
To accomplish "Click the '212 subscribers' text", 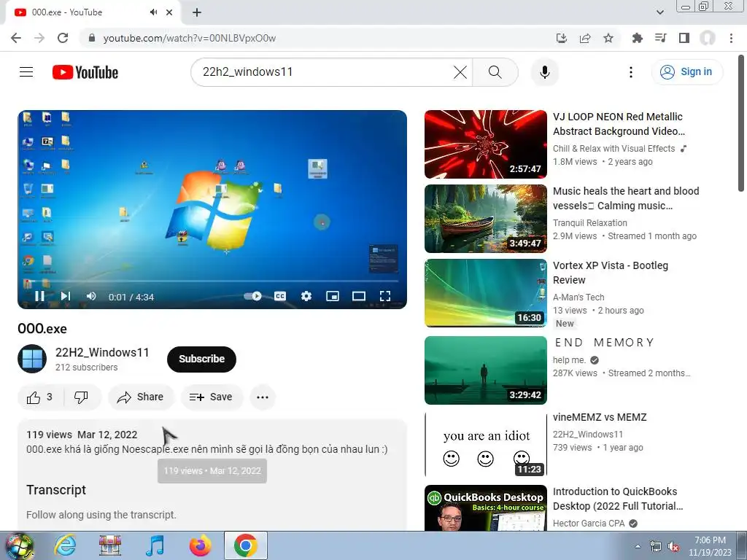I will pos(86,367).
